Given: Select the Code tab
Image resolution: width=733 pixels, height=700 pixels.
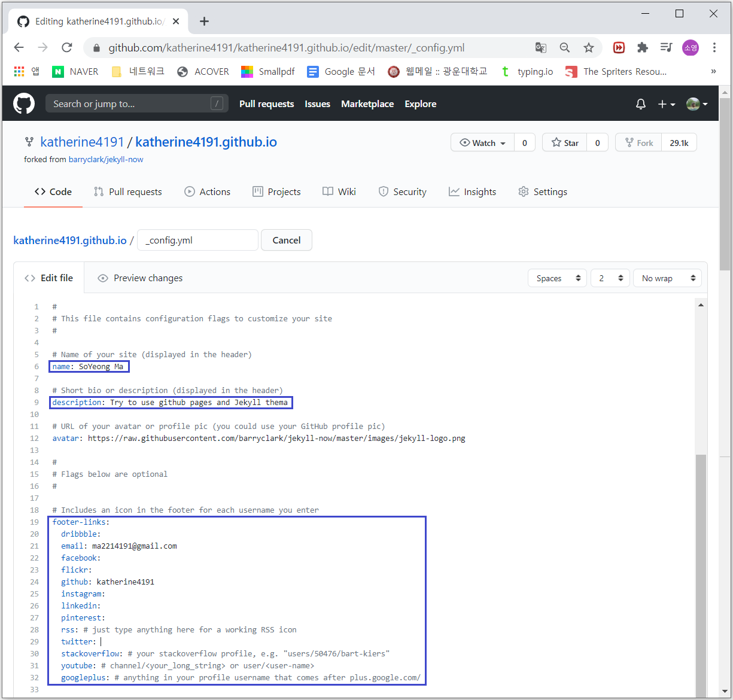Looking at the screenshot, I should click(x=53, y=192).
